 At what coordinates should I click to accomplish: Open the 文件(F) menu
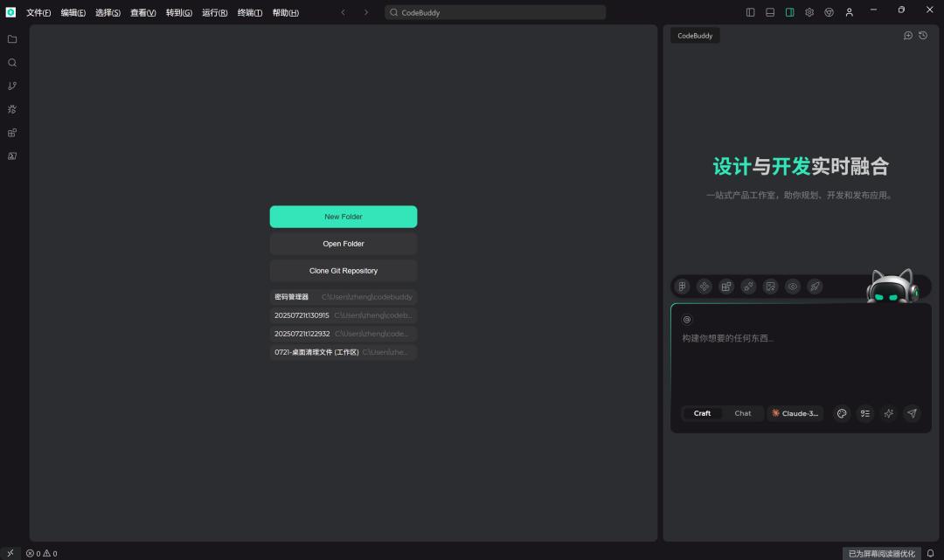coord(38,12)
